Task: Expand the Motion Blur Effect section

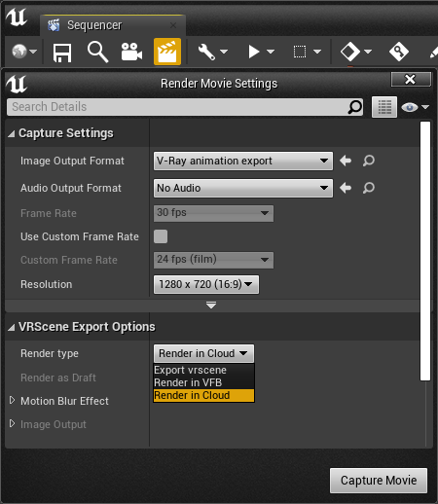Action: [x=12, y=401]
